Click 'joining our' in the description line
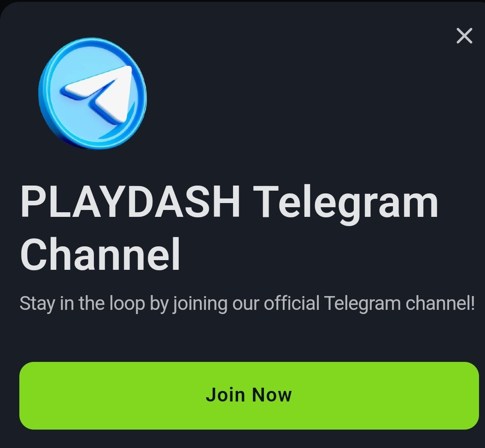The height and width of the screenshot is (448, 485). 216,303
